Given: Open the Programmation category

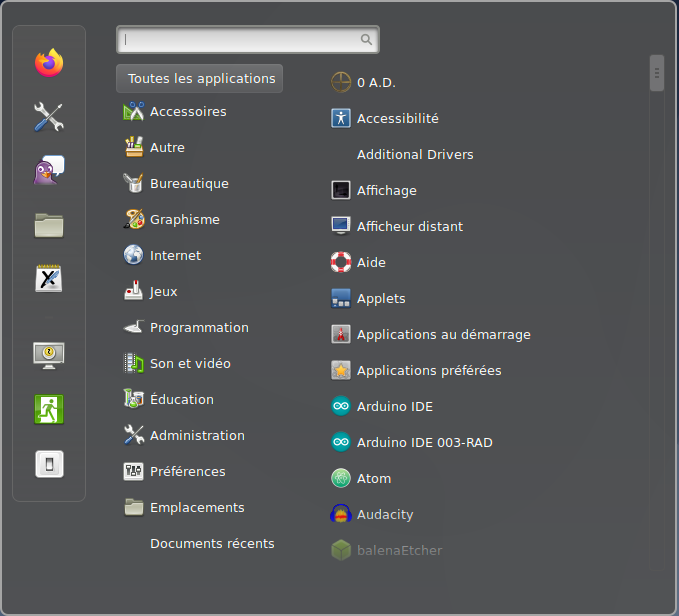Looking at the screenshot, I should click(199, 328).
